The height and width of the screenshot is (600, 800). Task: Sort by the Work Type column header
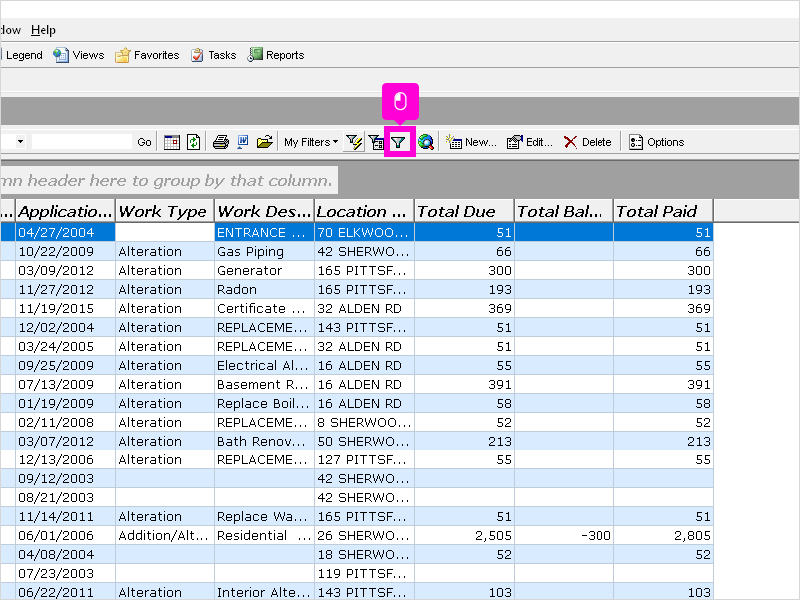pos(164,211)
